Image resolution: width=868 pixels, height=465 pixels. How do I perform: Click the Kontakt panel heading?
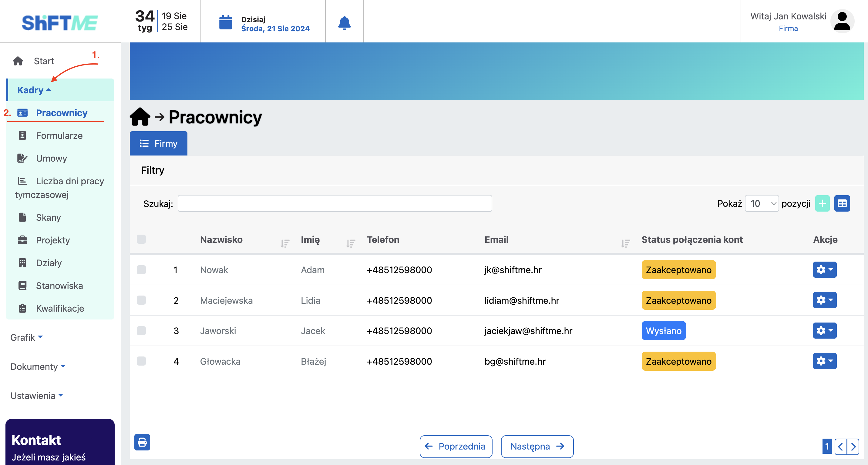[36, 440]
